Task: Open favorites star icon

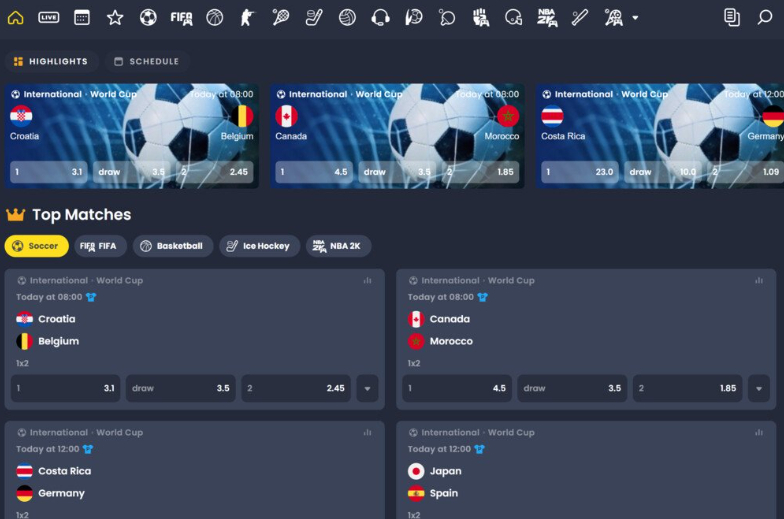Action: coord(115,18)
